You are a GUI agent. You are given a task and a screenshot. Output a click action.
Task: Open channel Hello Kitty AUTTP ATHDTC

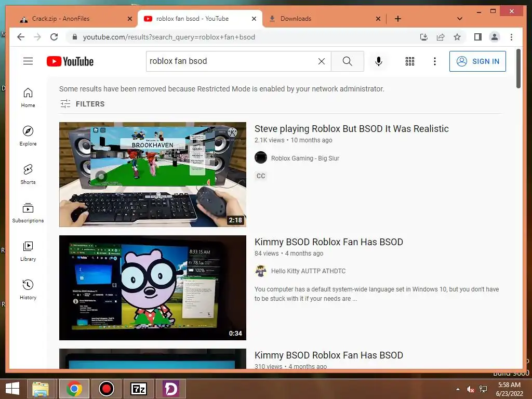(x=308, y=271)
